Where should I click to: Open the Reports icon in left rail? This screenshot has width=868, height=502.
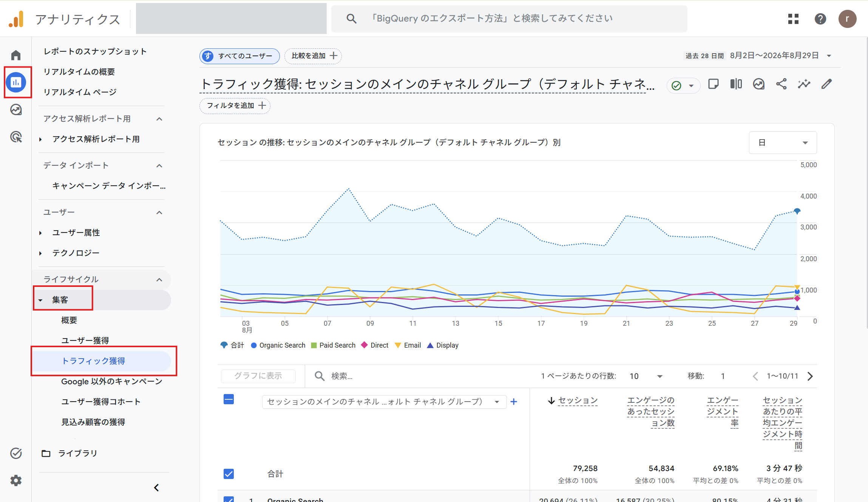[16, 82]
